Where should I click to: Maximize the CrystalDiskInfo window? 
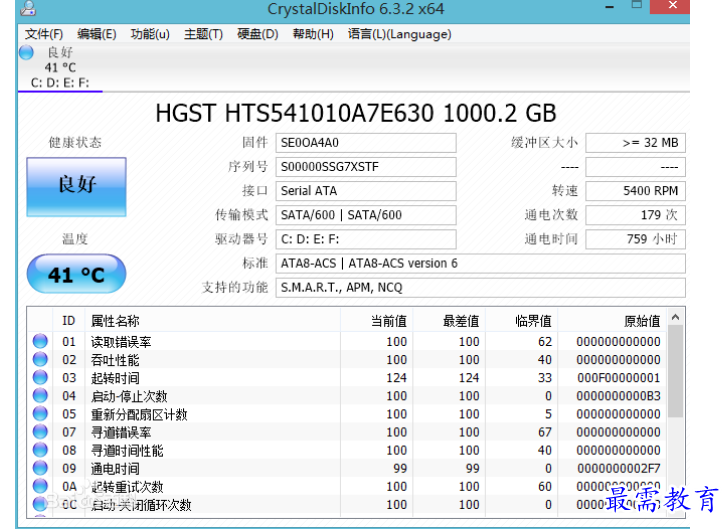[x=637, y=6]
